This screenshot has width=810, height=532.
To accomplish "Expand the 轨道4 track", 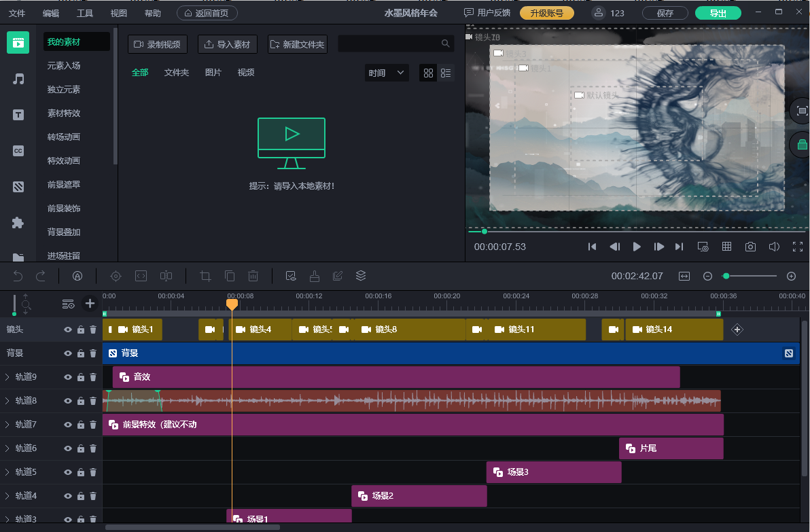I will [7, 496].
